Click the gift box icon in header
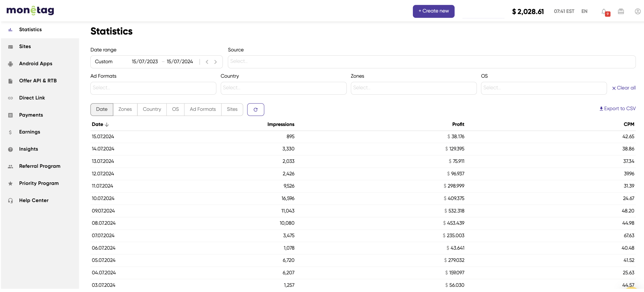Screen dimensions: 644x292 pyautogui.click(x=621, y=11)
